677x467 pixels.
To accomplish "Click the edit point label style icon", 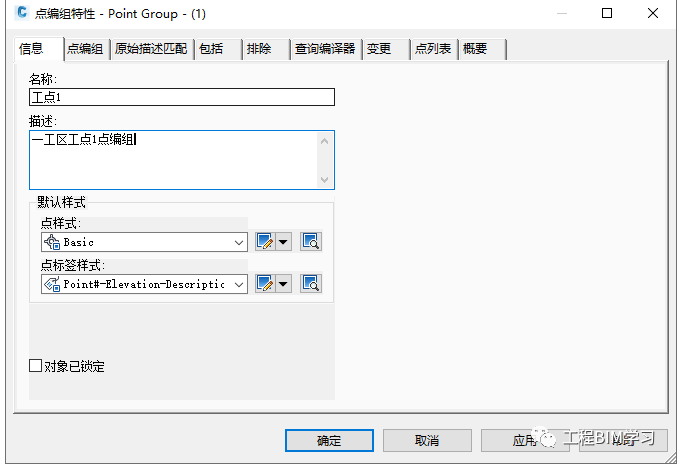I will pos(265,284).
